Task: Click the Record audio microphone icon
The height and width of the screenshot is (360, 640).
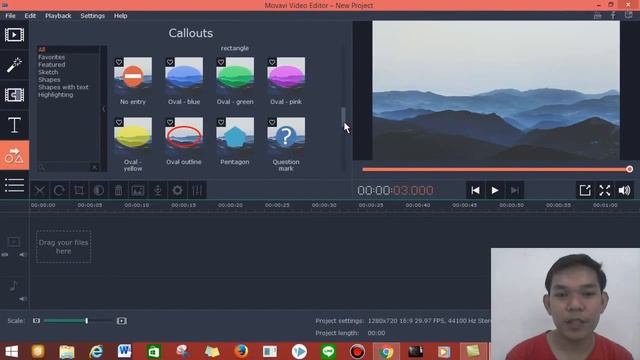Action: (158, 190)
